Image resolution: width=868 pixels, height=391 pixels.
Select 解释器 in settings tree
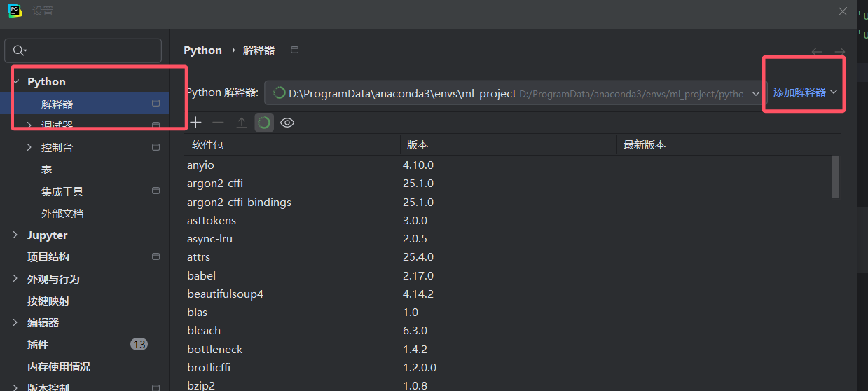[84, 104]
